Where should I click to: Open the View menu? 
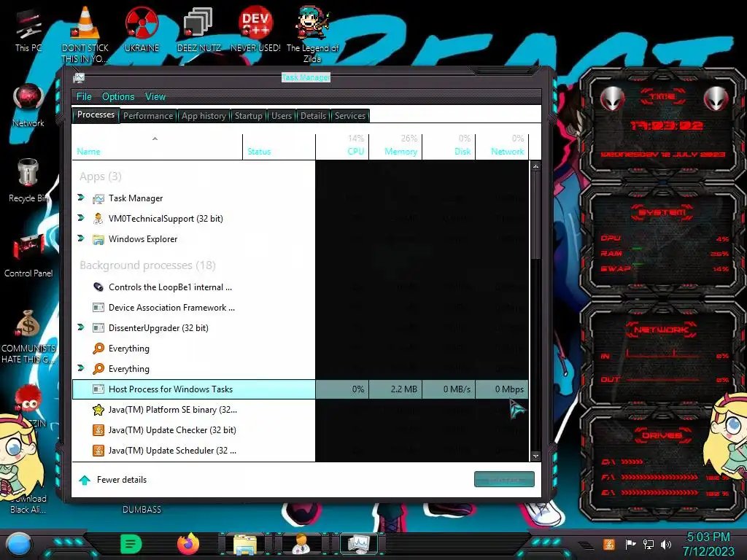(x=155, y=97)
